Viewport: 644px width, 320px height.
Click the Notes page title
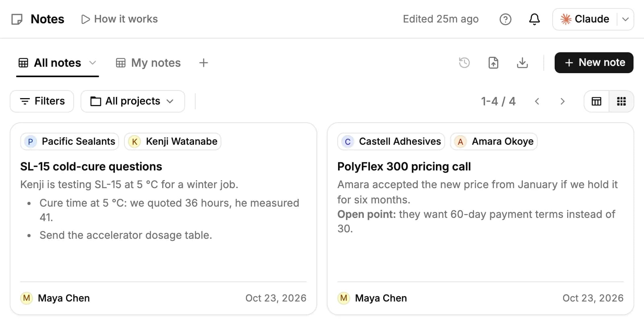[47, 19]
